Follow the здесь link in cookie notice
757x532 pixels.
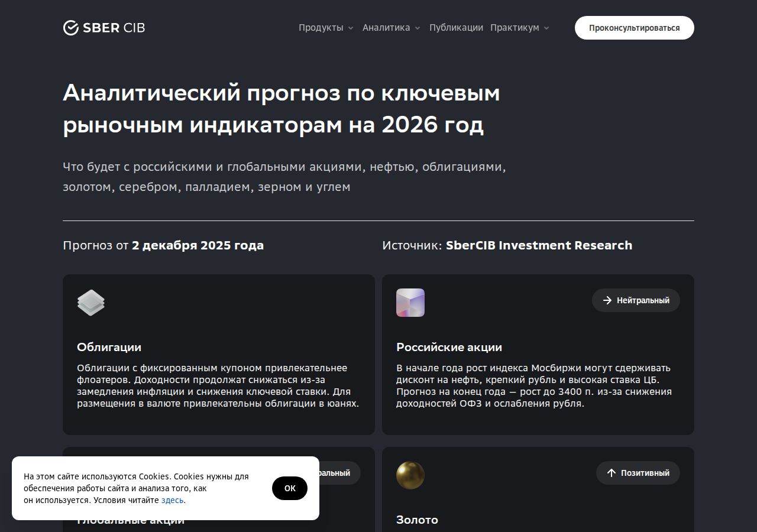tap(172, 500)
